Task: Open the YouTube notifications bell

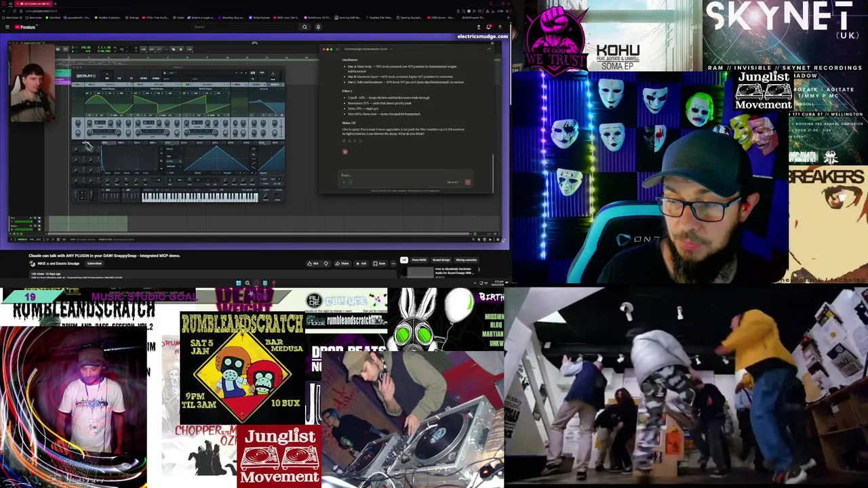Action: 488,27
